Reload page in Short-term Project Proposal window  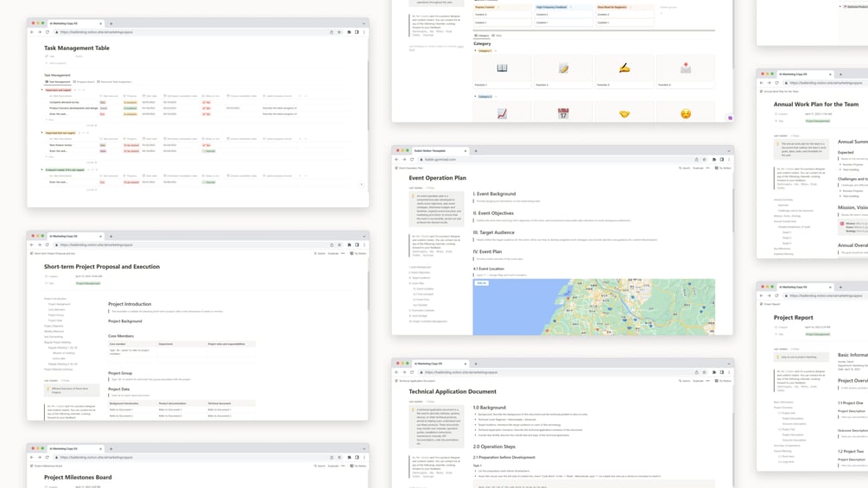[x=47, y=244]
